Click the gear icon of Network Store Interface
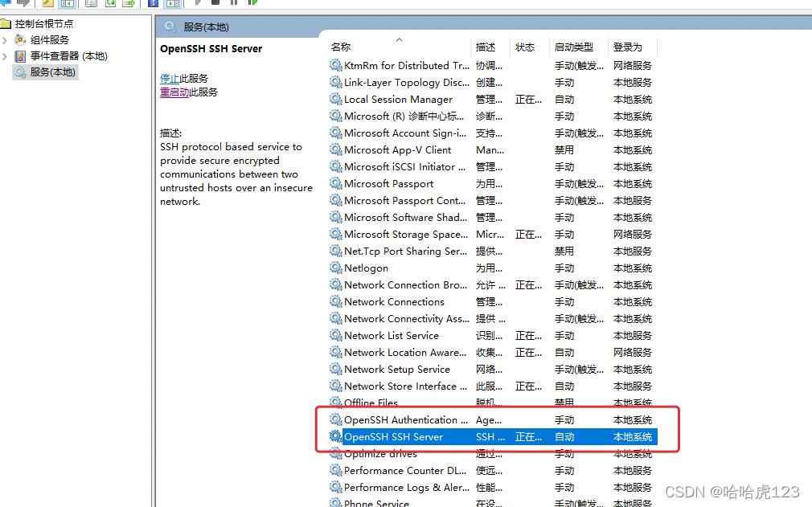This screenshot has height=507, width=812. (x=335, y=386)
